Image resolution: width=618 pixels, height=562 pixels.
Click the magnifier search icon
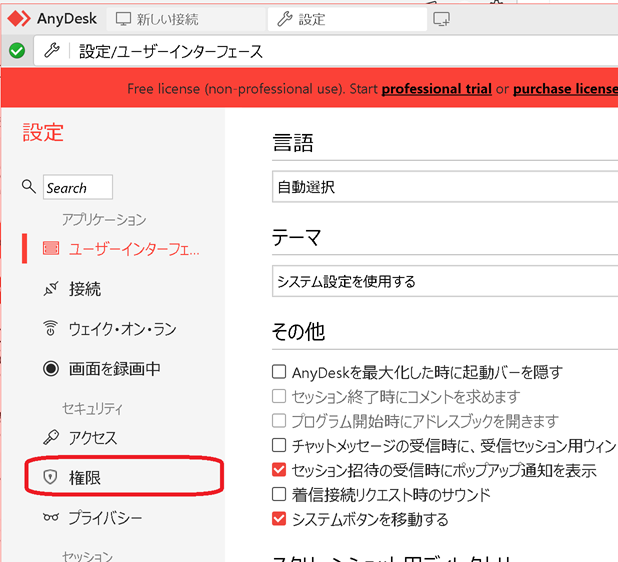(28, 186)
